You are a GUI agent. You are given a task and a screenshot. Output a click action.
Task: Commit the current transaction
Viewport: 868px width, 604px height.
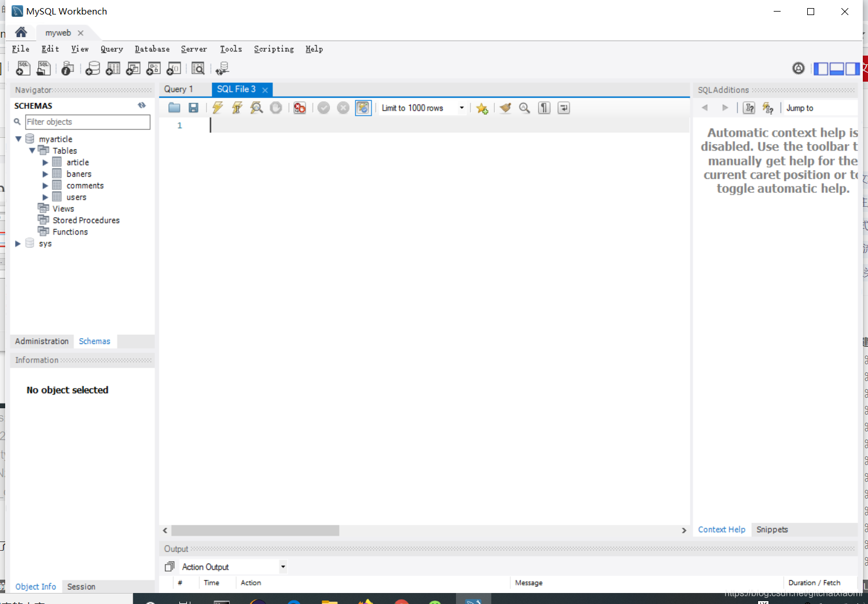pos(323,108)
